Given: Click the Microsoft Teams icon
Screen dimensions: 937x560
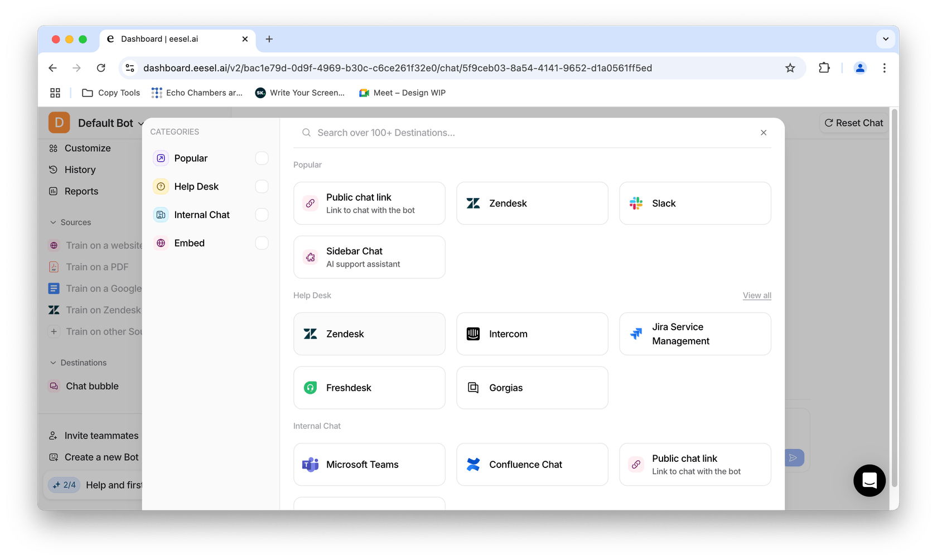Looking at the screenshot, I should click(x=310, y=465).
